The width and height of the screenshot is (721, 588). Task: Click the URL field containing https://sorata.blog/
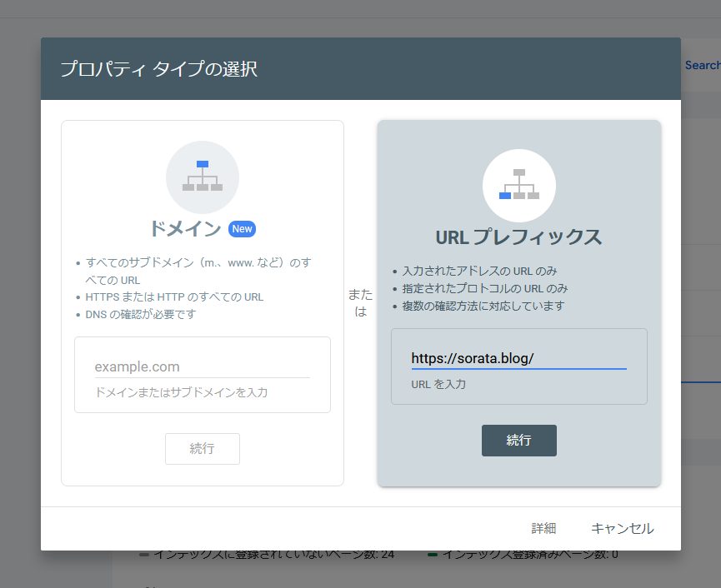pos(518,359)
